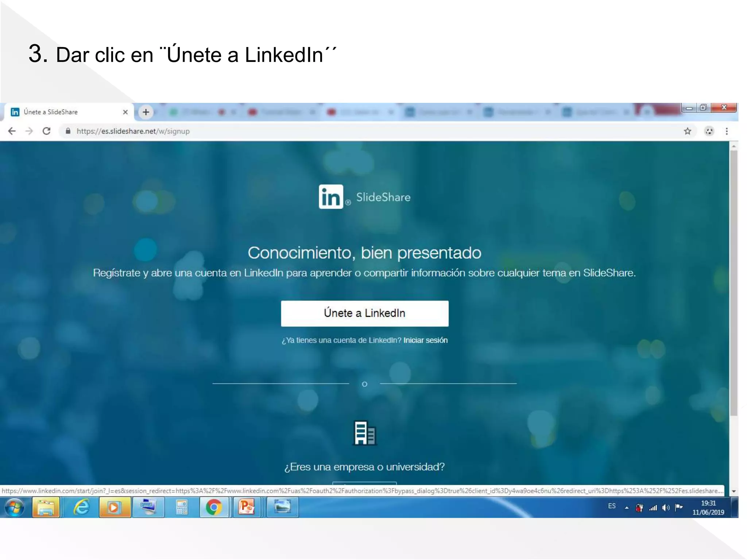
Task: Click the scrollbar down arrow
Action: pyautogui.click(x=734, y=491)
